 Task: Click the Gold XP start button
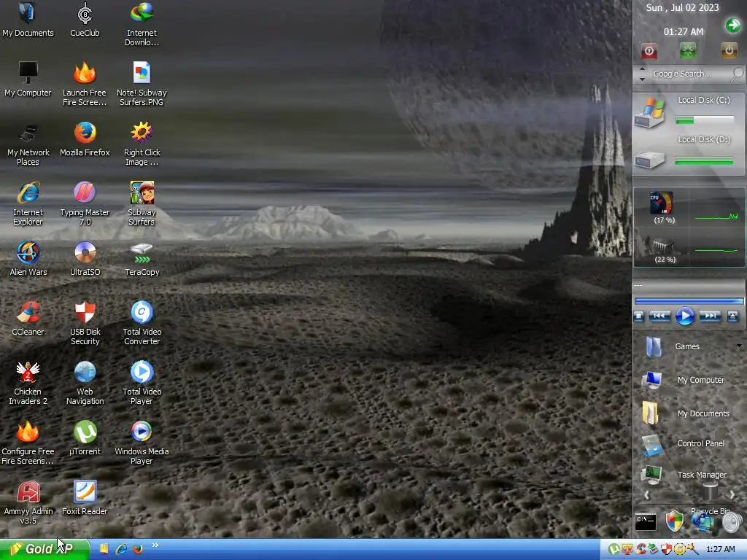click(x=45, y=549)
